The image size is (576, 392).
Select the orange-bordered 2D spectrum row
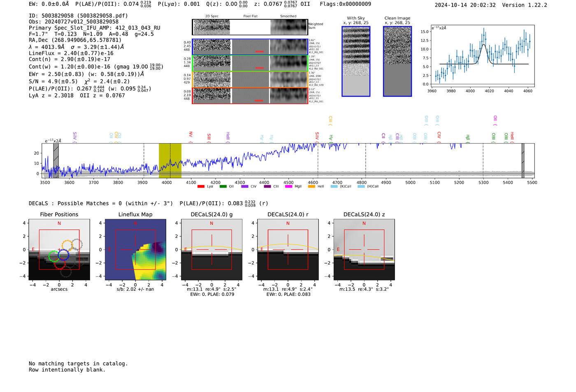click(x=250, y=79)
